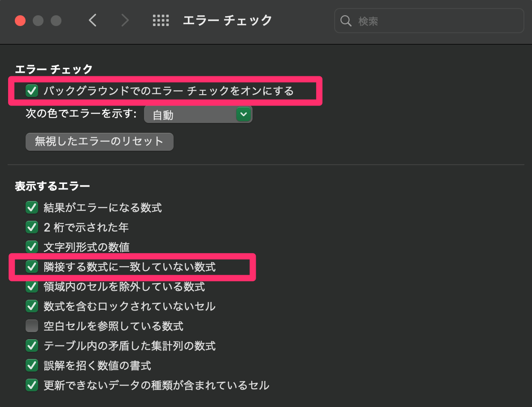Close the window with red button
Image resolution: width=532 pixels, height=407 pixels.
click(x=20, y=21)
